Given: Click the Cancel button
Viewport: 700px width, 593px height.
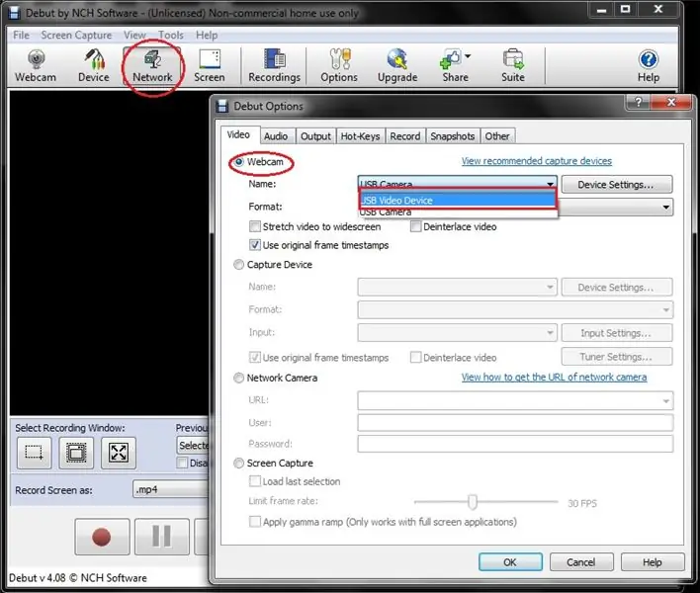Looking at the screenshot, I should point(581,562).
